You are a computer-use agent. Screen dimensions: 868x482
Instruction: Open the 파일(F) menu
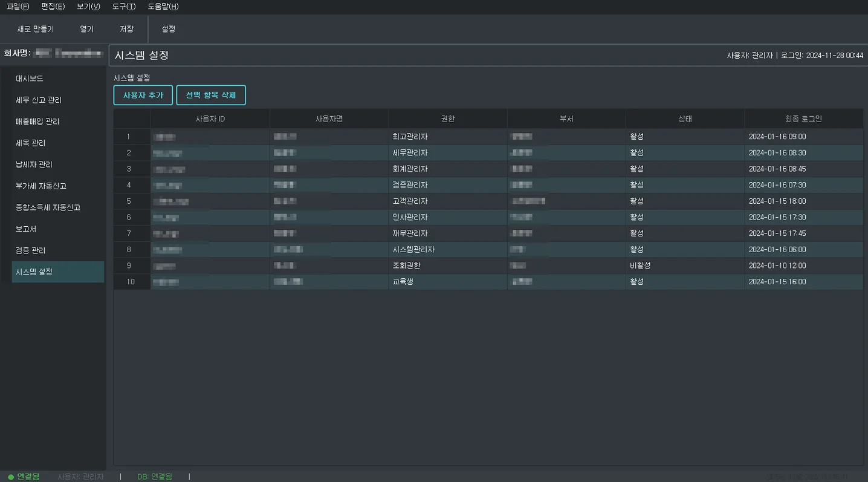tap(18, 7)
